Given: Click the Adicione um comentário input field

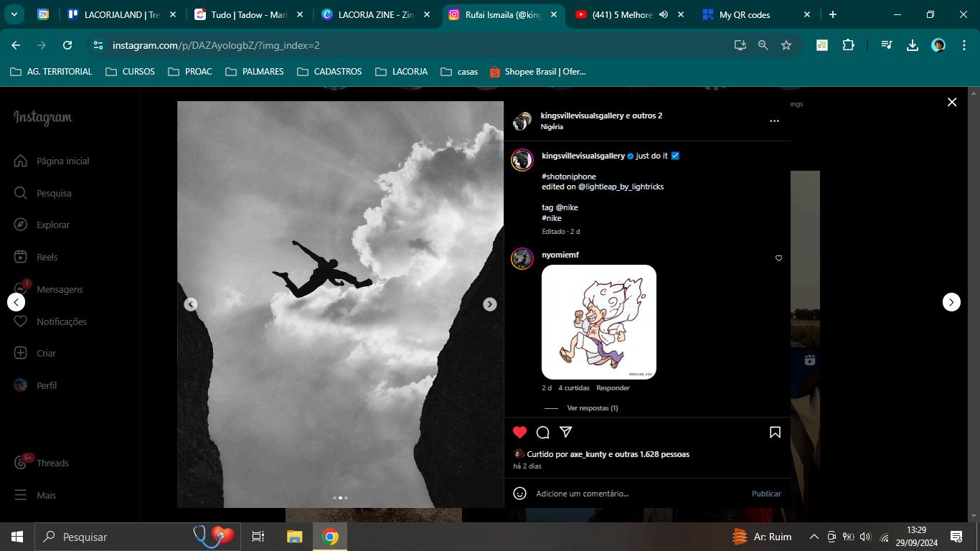Looking at the screenshot, I should coord(639,494).
